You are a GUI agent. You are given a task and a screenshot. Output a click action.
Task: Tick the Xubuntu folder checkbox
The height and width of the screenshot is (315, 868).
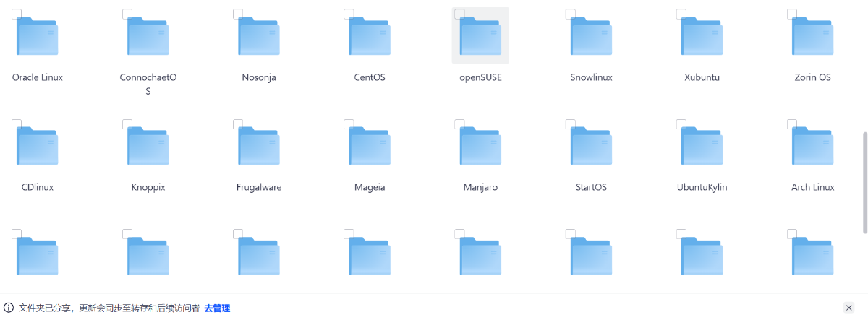[x=681, y=14]
